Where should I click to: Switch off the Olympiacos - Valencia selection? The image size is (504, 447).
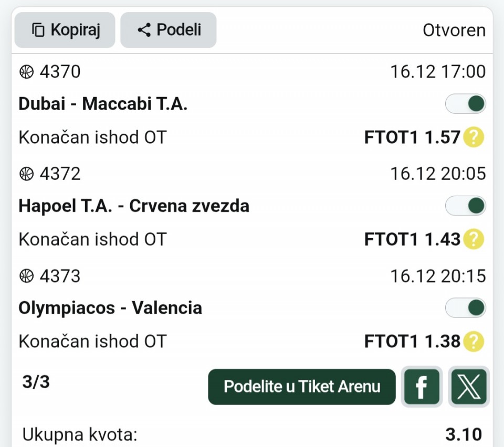click(x=466, y=308)
